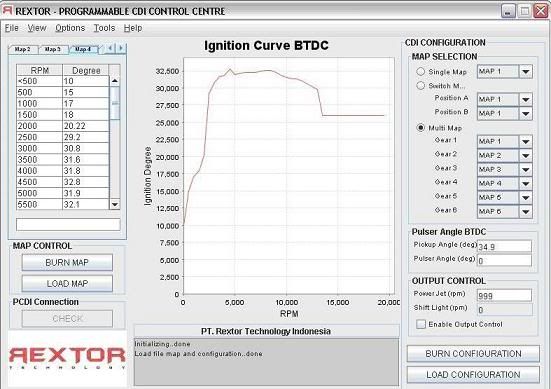Click the Rextor Technology logo

[x=67, y=358]
